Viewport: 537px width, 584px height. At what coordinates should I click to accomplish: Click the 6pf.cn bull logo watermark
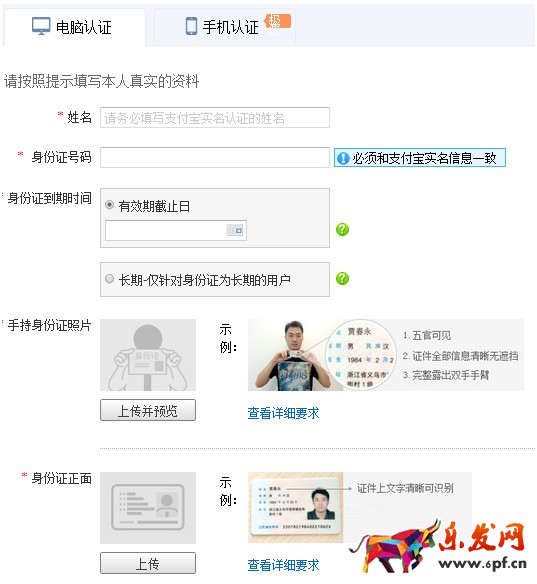pyautogui.click(x=439, y=547)
